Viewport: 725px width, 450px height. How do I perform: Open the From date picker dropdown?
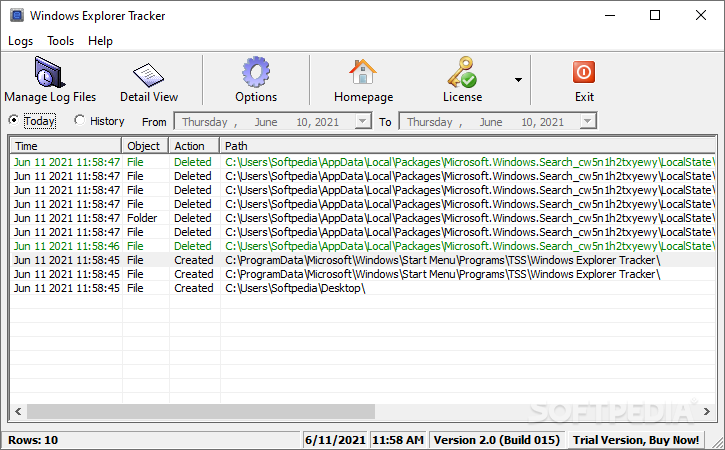click(363, 121)
